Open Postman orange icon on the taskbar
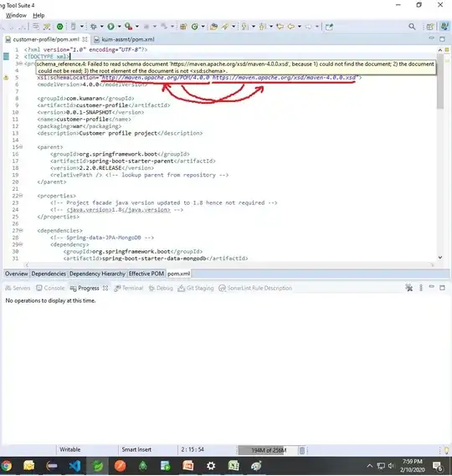Screen dimensions: 452x476 coord(120,466)
